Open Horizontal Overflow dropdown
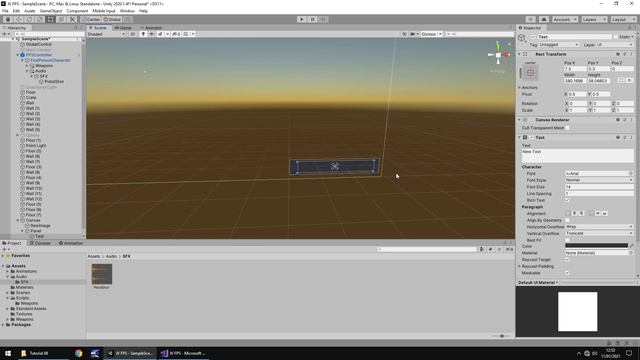This screenshot has height=360, width=640. tap(599, 227)
